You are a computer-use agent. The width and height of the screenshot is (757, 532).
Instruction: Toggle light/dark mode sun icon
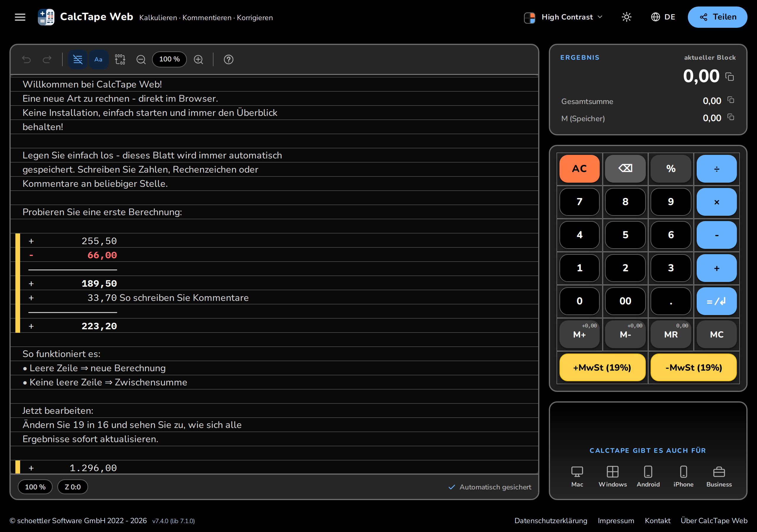click(x=626, y=17)
